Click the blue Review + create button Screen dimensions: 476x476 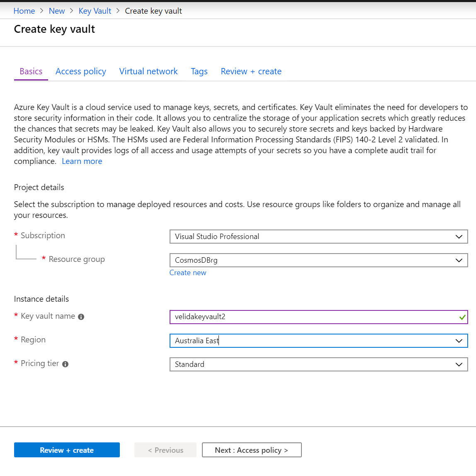[x=67, y=450]
